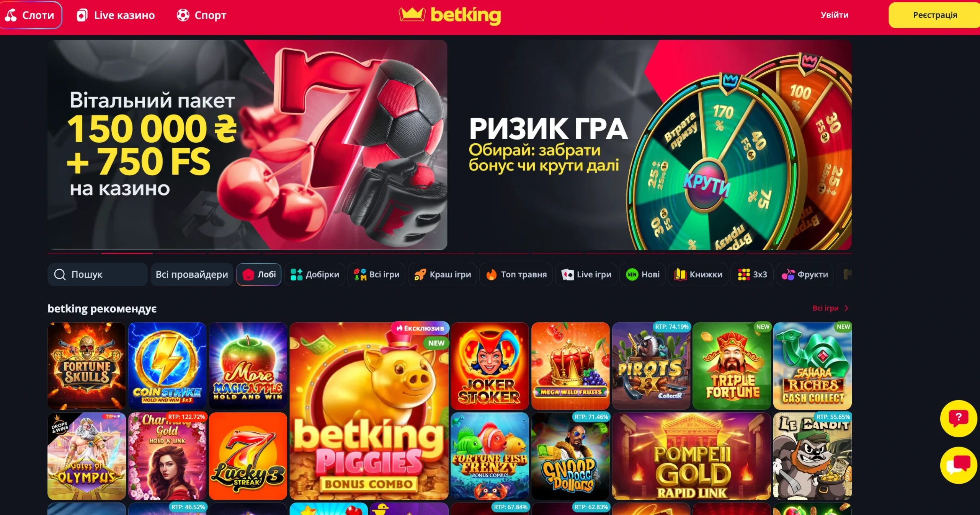Open the live chat support bubble
The width and height of the screenshot is (980, 515).
[x=958, y=465]
